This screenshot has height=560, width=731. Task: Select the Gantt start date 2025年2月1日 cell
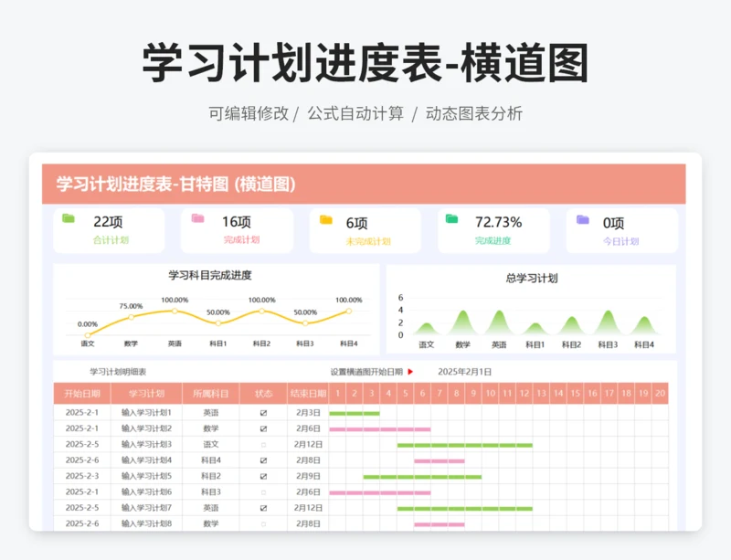464,372
